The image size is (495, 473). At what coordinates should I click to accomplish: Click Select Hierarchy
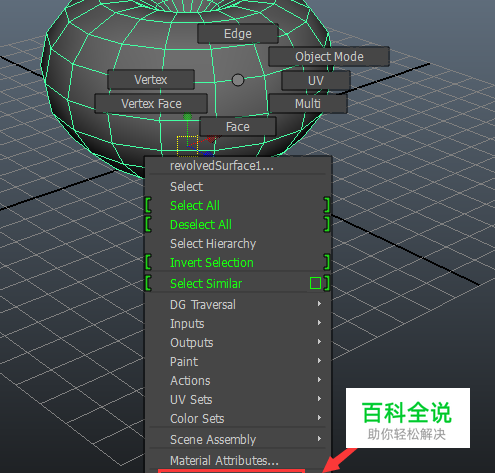[x=238, y=244]
